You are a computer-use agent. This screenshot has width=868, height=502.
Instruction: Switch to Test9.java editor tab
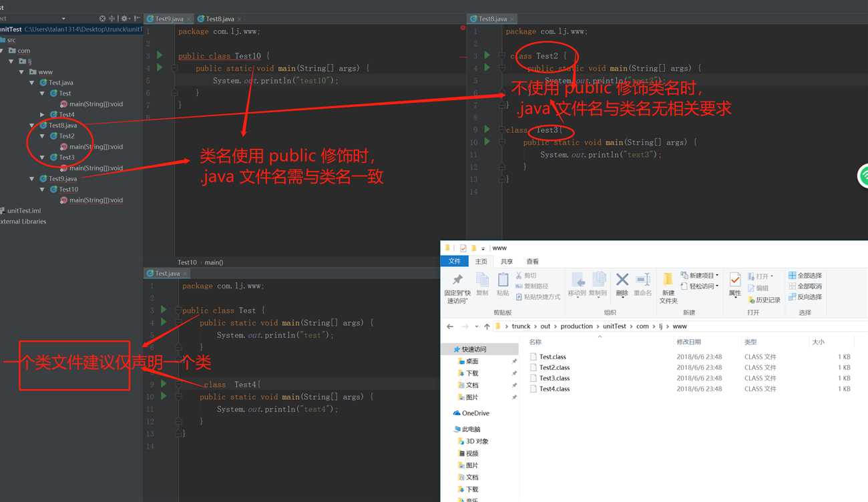coord(168,19)
